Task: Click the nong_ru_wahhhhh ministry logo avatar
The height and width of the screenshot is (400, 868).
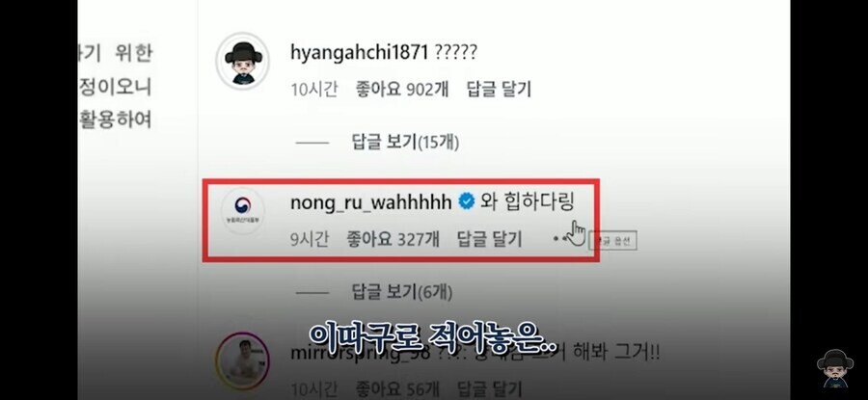Action: [x=242, y=210]
